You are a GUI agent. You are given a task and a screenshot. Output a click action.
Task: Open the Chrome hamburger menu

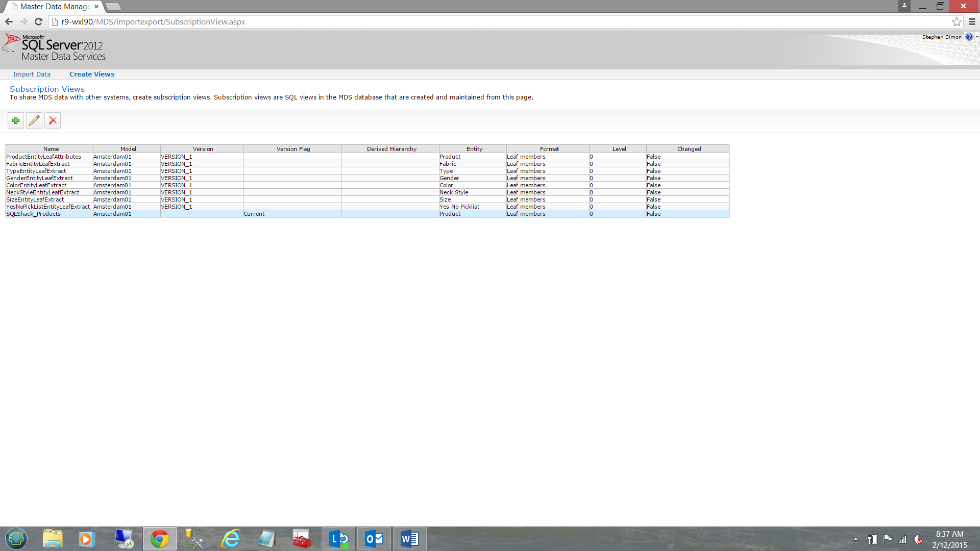point(972,22)
